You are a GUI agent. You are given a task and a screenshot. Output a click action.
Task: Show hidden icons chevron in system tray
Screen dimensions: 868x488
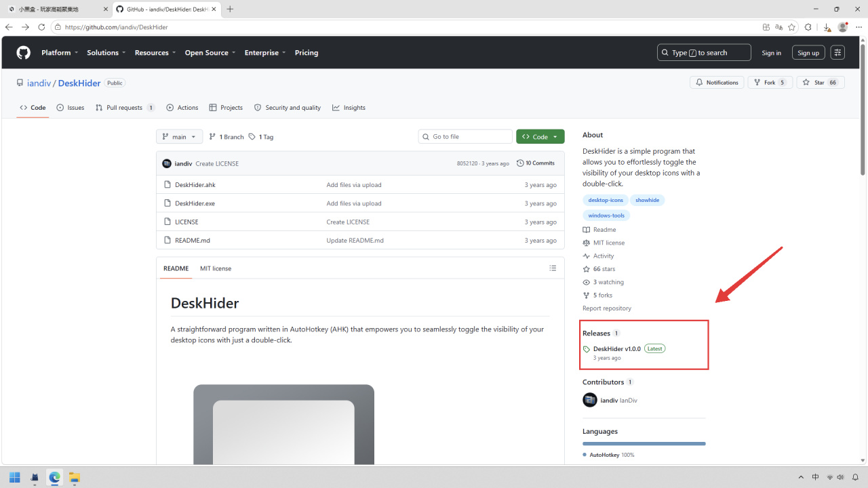click(x=801, y=477)
